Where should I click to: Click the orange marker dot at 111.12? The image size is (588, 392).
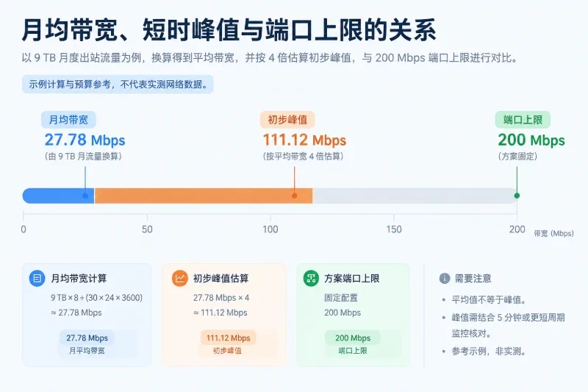[295, 196]
